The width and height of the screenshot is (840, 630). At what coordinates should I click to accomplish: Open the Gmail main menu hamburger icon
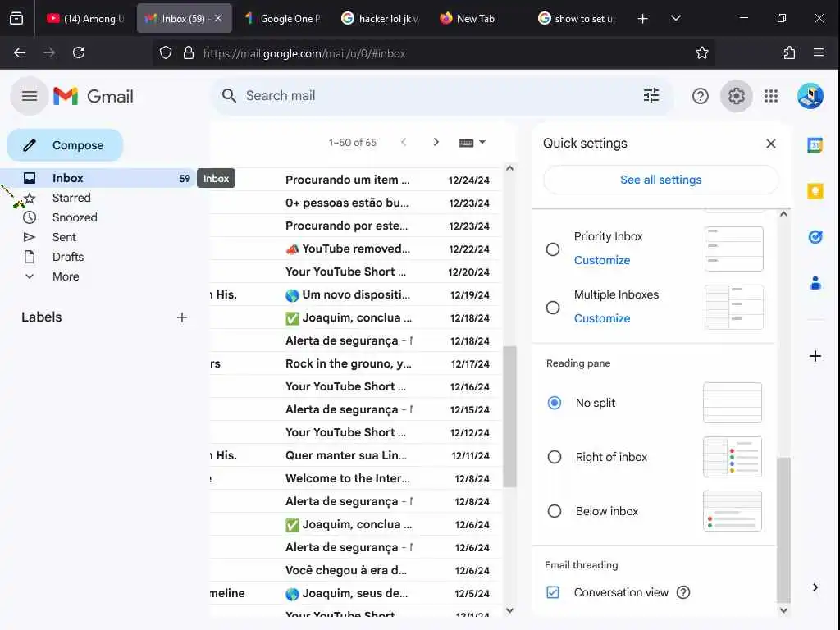[30, 96]
